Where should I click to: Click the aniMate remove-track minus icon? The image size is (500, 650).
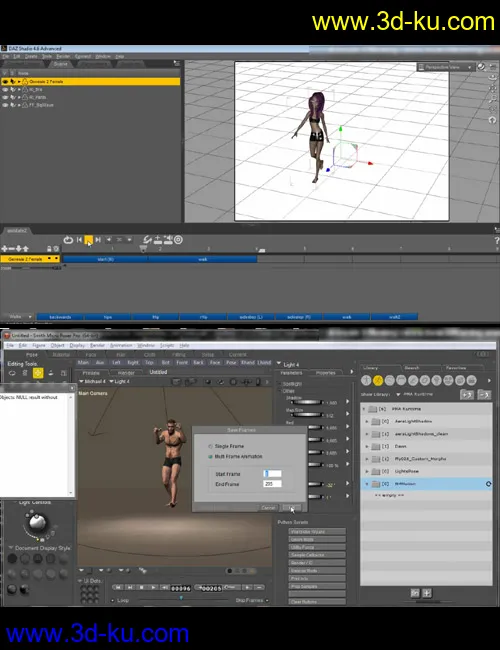click(x=11, y=249)
